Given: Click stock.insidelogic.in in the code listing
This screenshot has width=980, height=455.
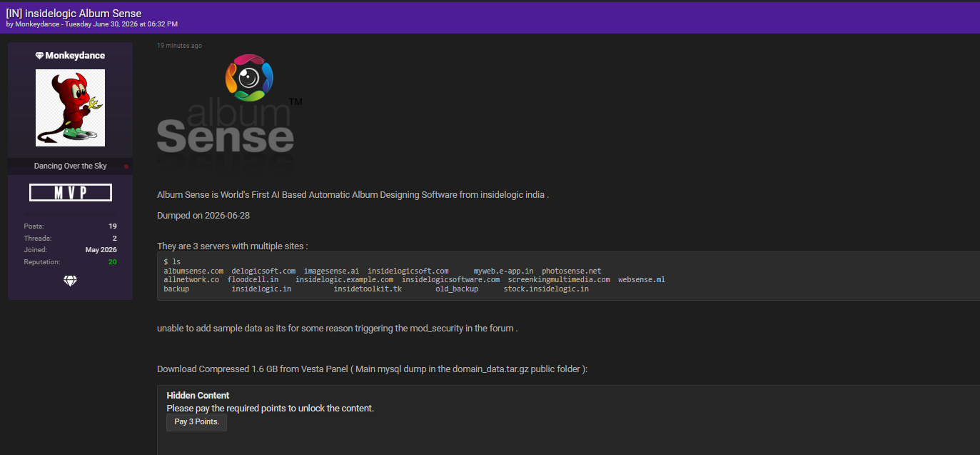Looking at the screenshot, I should coord(547,289).
